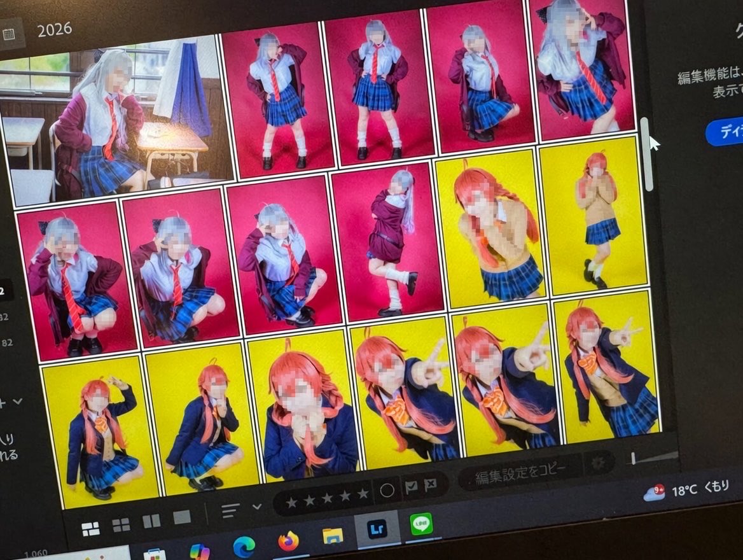Set rating to three stars
Screen dimensions: 743x560
pyautogui.click(x=327, y=498)
